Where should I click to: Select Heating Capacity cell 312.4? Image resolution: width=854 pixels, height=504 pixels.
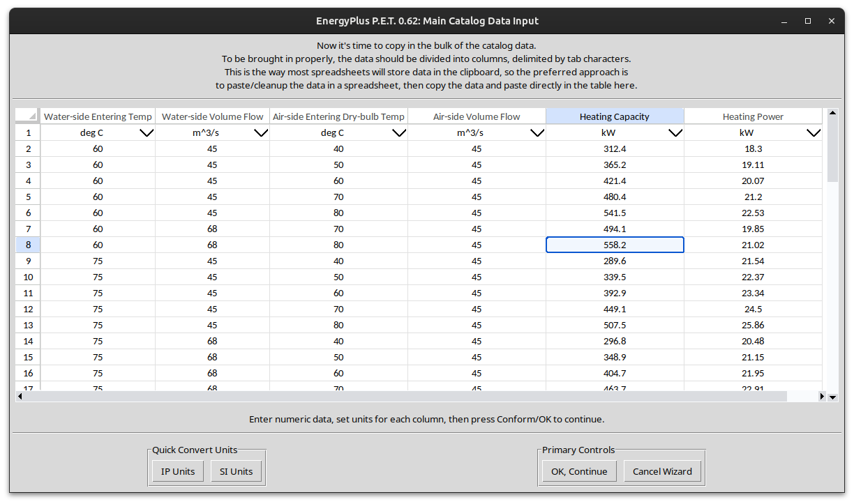[x=615, y=148]
